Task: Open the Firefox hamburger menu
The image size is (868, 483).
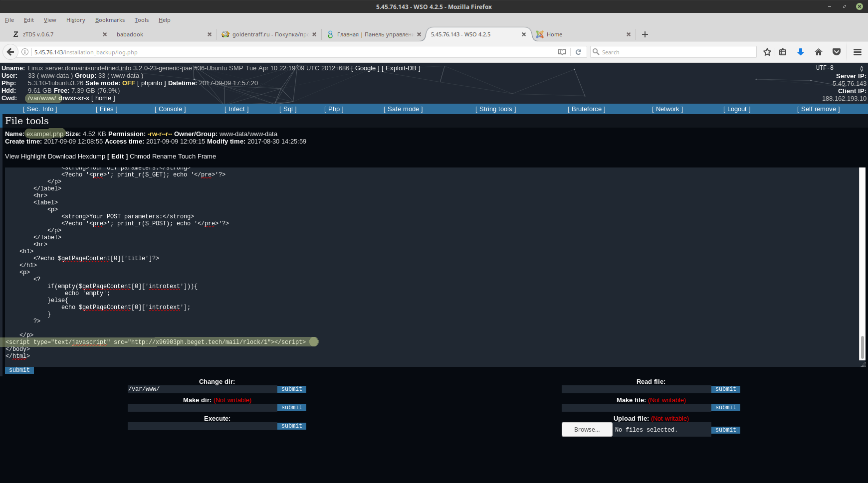Action: [858, 52]
